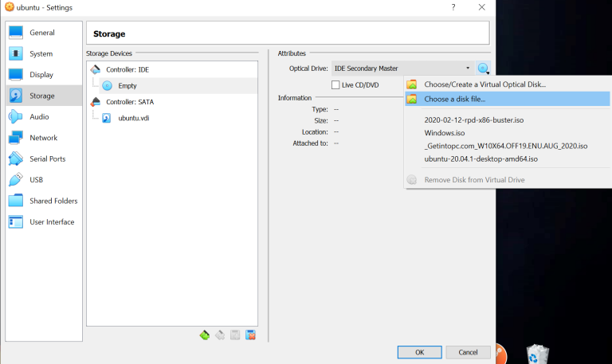Click the optical disk chooser icon
This screenshot has height=364, width=612.
483,68
